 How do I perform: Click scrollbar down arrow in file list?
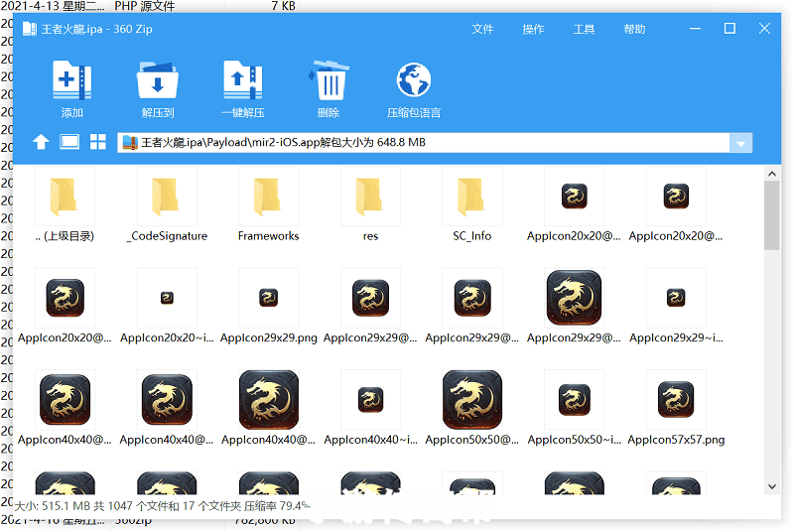[772, 486]
